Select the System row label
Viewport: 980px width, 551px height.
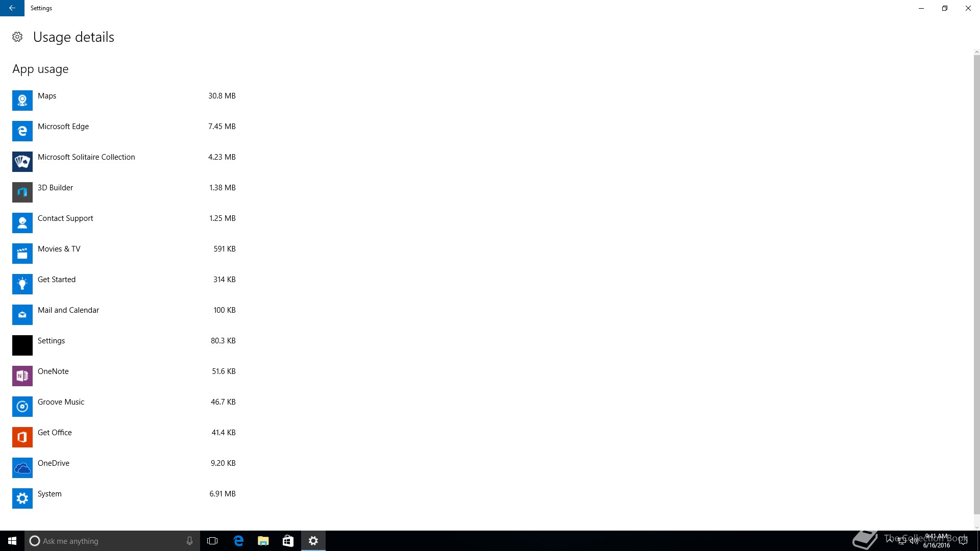(x=50, y=494)
